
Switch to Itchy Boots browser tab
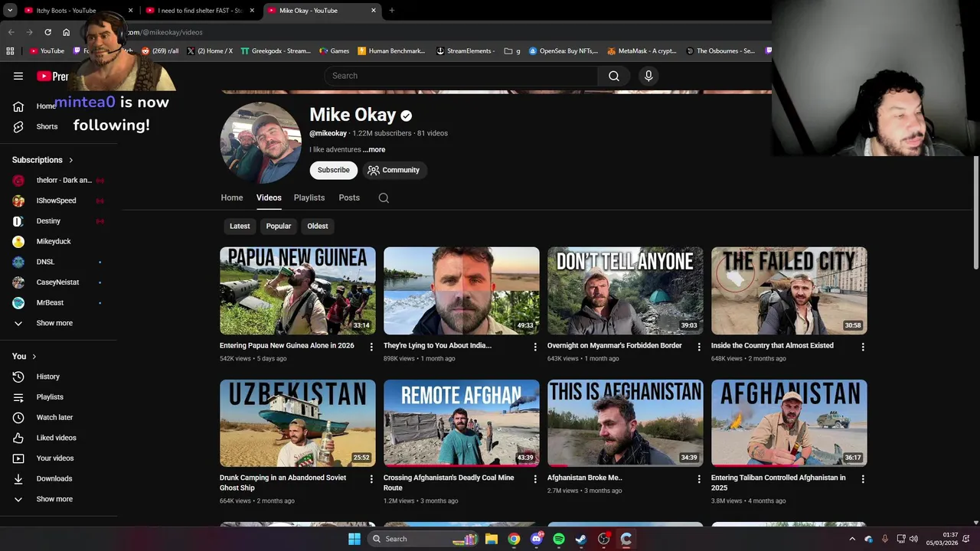click(x=78, y=11)
